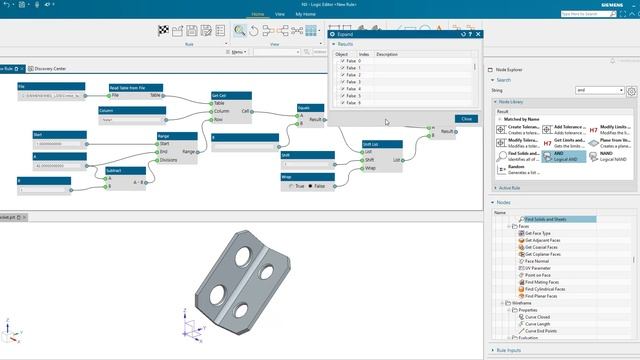Collapse the Wireframe folder in the Nodes tree
Screen dimensions: 640x360
tap(503, 303)
